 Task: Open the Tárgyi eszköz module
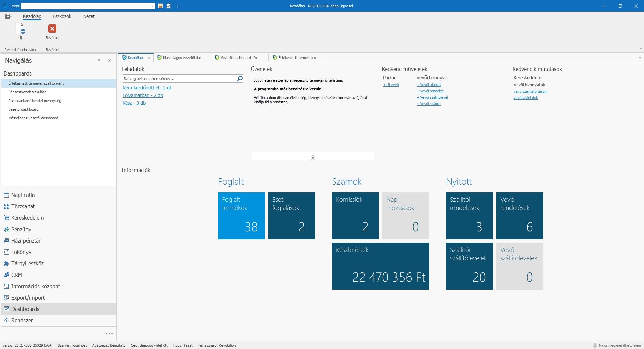pyautogui.click(x=27, y=263)
